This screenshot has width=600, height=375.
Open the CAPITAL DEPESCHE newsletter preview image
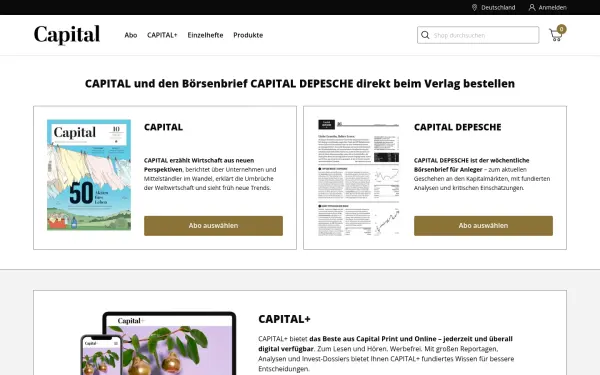(x=359, y=178)
